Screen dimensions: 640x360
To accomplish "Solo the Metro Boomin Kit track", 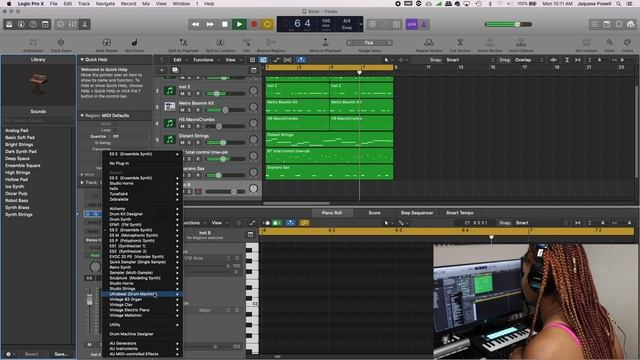I will tap(190, 110).
